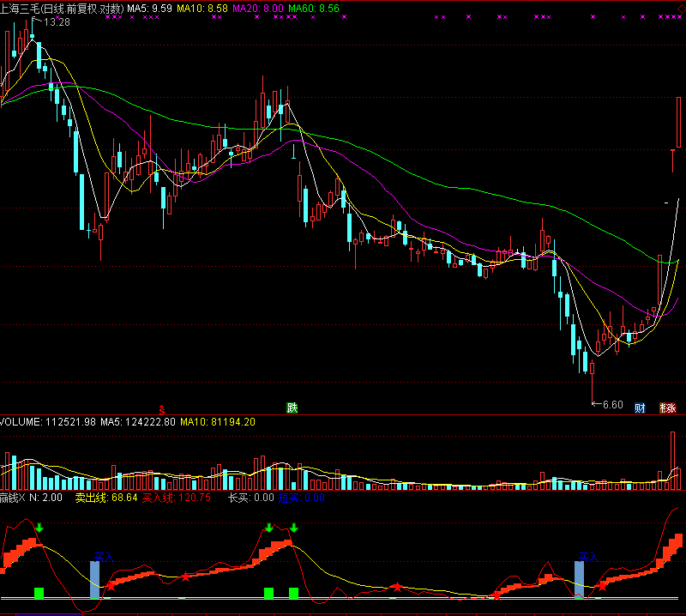Select the MA20: 8.00 magenta label
This screenshot has height=616, width=686.
pos(258,8)
